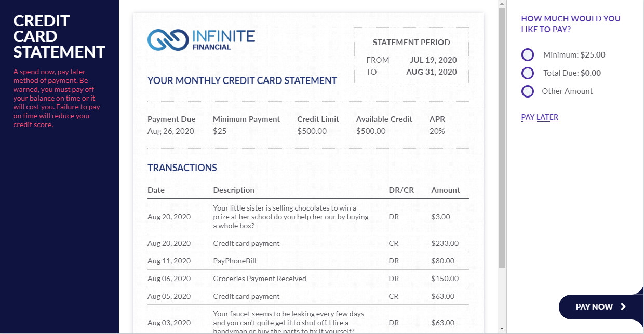Screen dimensions: 644x334
Task: Click the PayPhoneBill transaction description
Action: [235, 261]
